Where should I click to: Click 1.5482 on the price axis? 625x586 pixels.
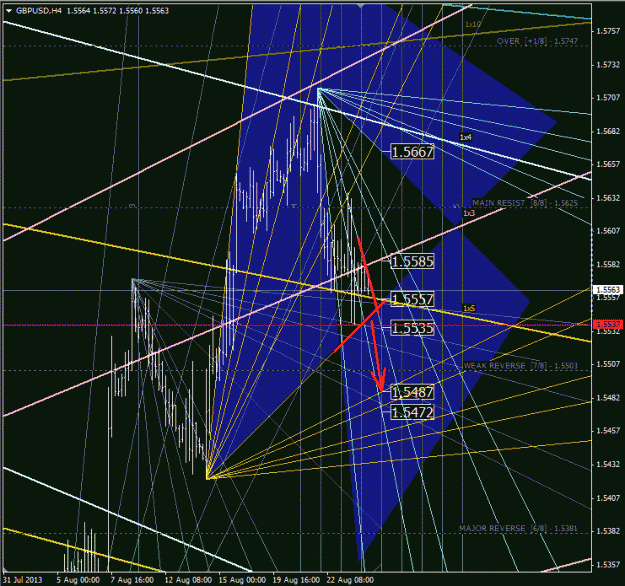[608, 398]
